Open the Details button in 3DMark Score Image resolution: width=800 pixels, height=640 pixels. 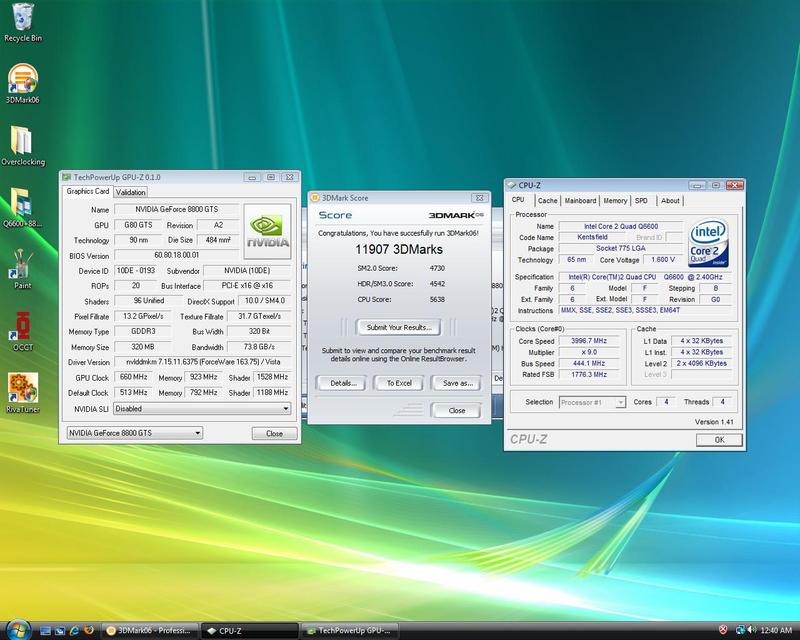tap(341, 383)
